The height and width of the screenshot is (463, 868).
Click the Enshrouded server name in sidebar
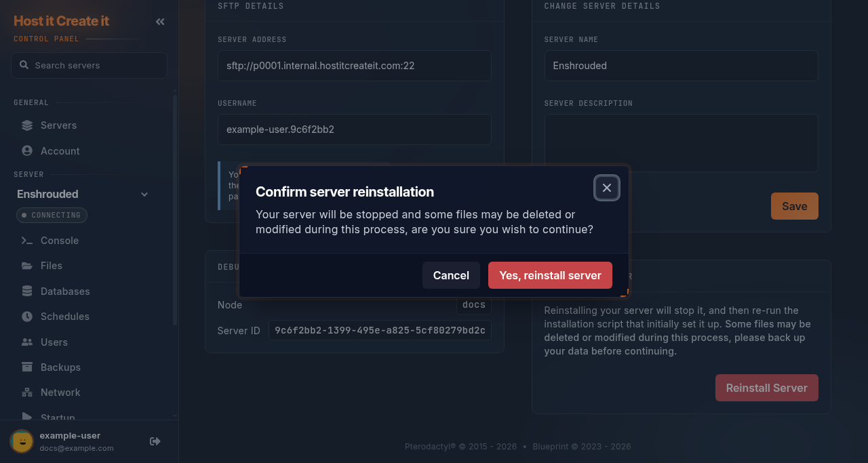(x=47, y=194)
